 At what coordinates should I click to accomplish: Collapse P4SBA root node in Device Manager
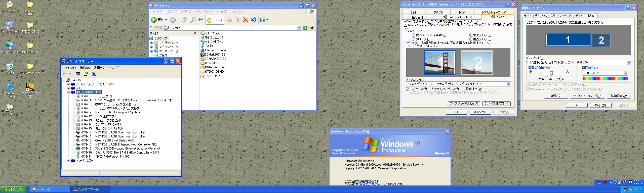[64, 80]
